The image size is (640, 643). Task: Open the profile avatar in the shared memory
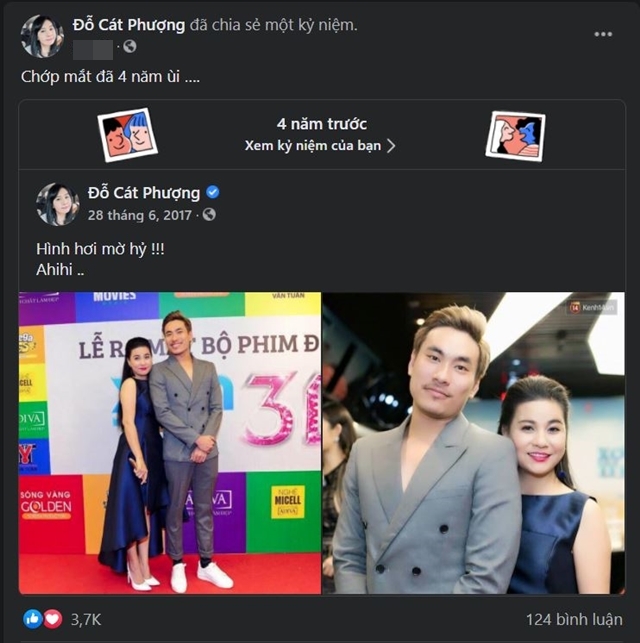[57, 204]
